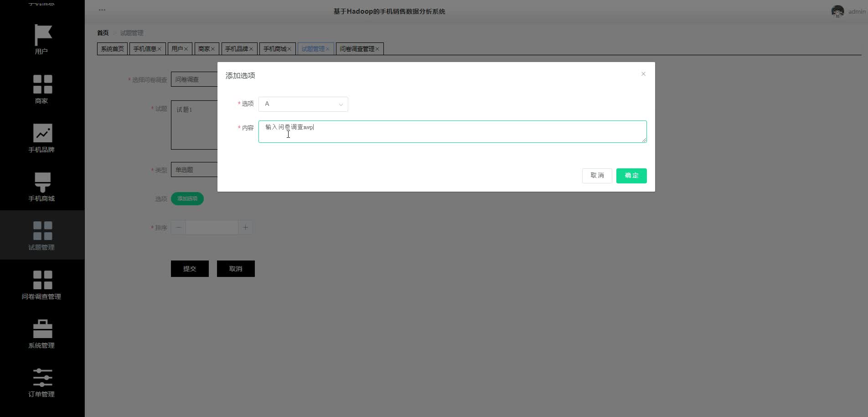868x417 pixels.
Task: Close the 用户 tab
Action: click(x=186, y=49)
